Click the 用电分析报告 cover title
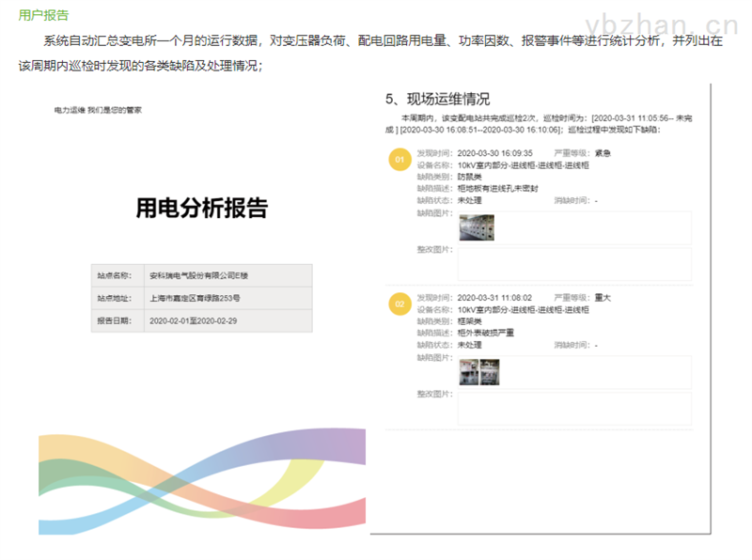Viewport: 752px width, 560px height. coord(201,208)
